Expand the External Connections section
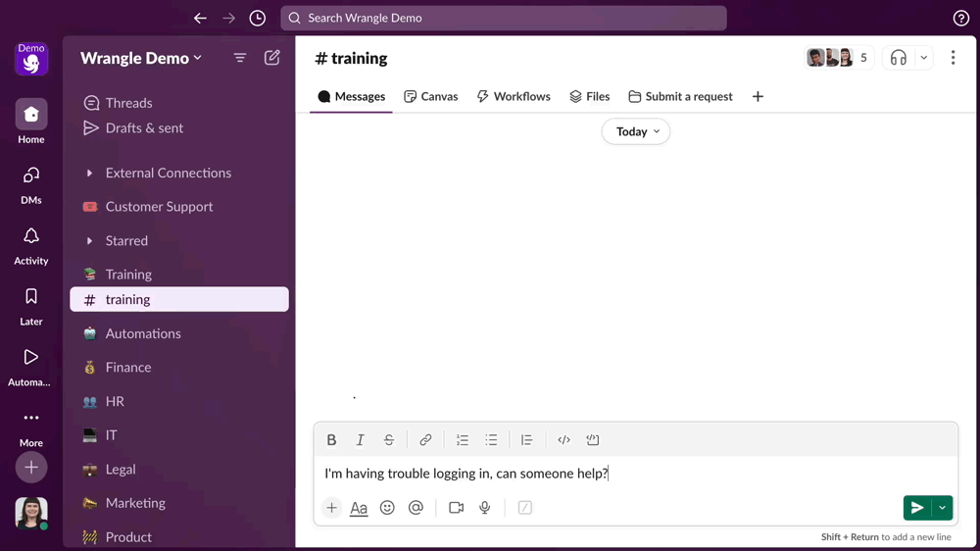This screenshot has height=551, width=980. (x=90, y=174)
